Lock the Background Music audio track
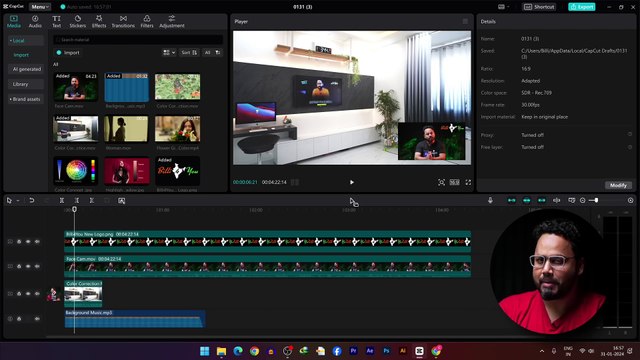This screenshot has width=640, height=360. (x=19, y=319)
